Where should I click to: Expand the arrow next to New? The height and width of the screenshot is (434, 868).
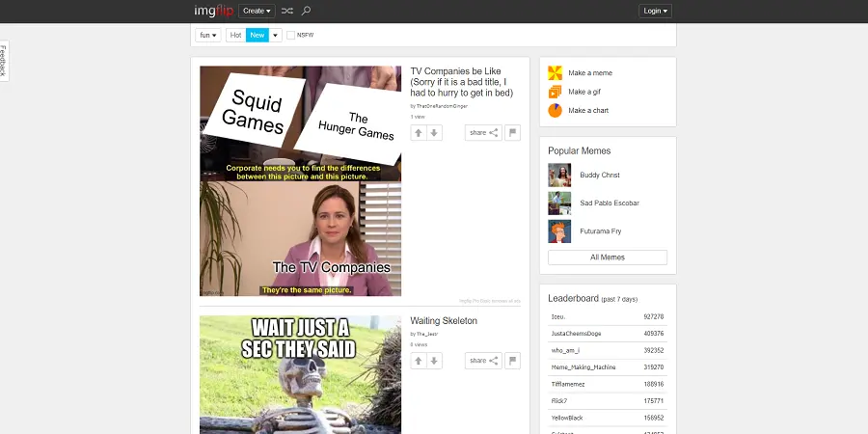tap(276, 36)
